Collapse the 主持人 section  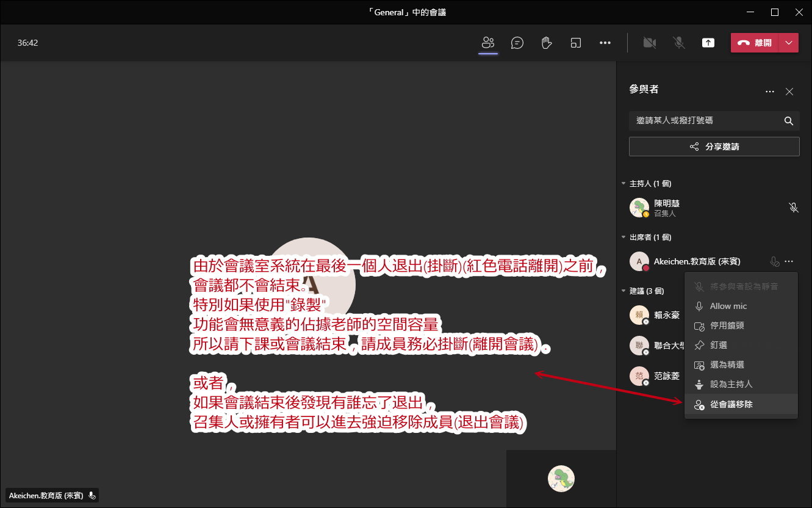(623, 184)
